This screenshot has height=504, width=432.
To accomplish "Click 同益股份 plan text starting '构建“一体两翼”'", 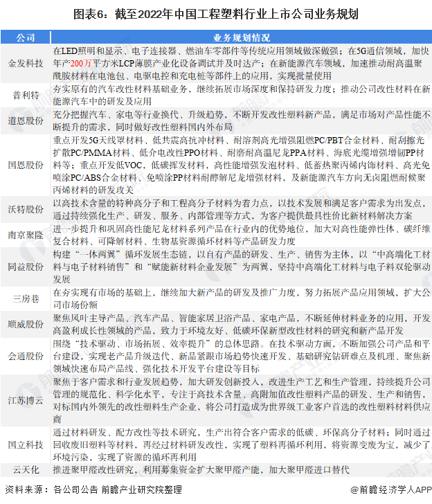I will 241,267.
